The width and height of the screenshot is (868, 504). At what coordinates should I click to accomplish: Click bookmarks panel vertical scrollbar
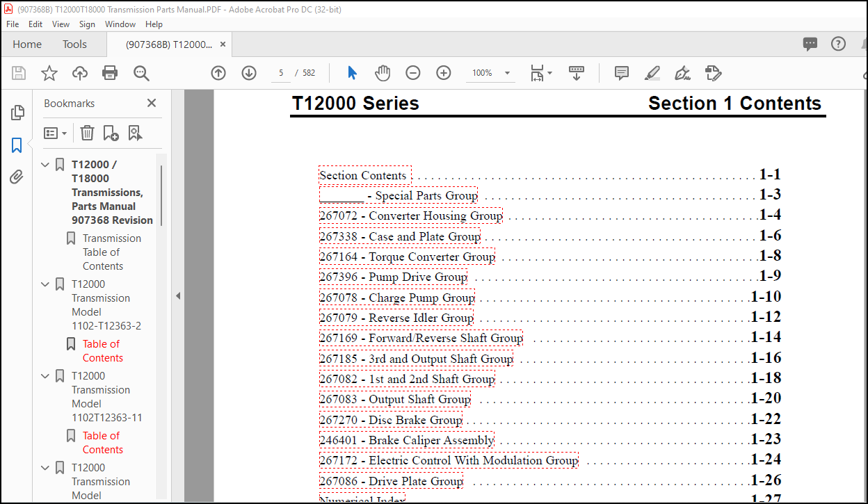(x=162, y=195)
